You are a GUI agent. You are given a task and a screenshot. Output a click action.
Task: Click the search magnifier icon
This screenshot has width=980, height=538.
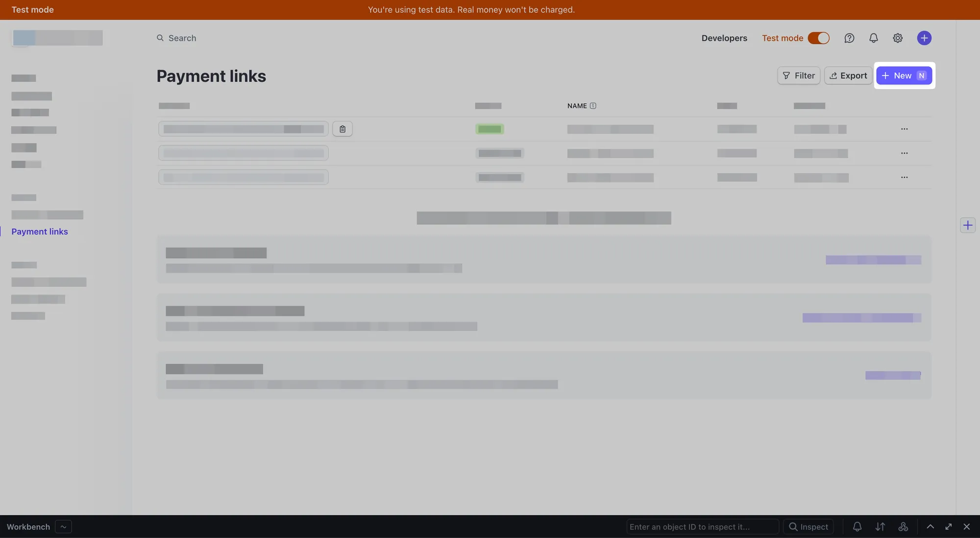pyautogui.click(x=160, y=38)
